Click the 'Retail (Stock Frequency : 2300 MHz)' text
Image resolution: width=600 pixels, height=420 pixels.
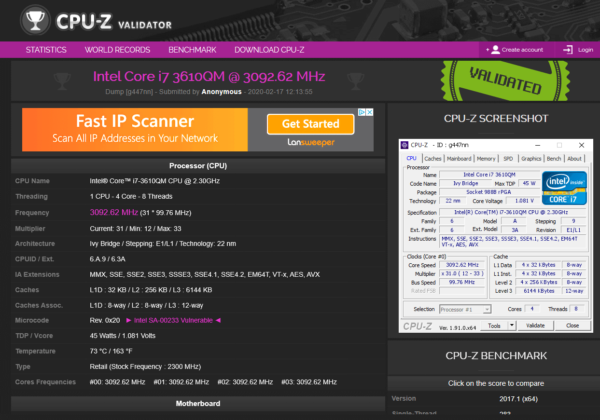(x=145, y=366)
